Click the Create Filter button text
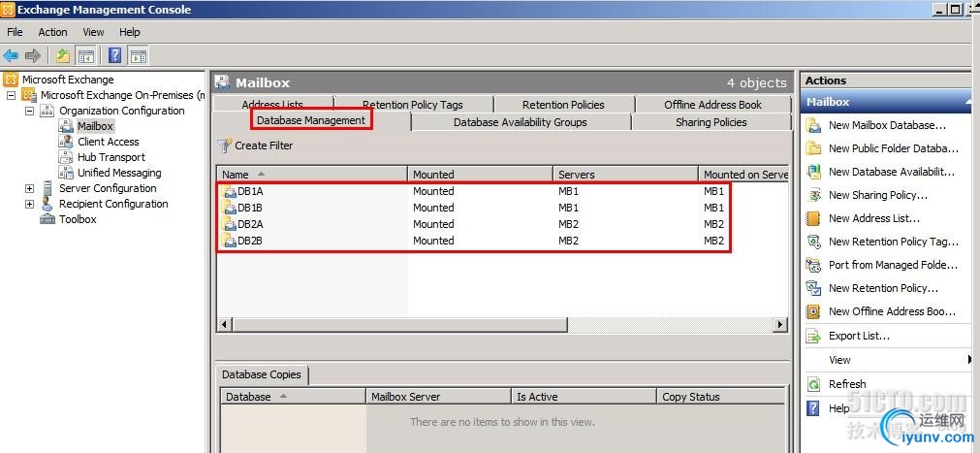This screenshot has width=980, height=453. [263, 146]
